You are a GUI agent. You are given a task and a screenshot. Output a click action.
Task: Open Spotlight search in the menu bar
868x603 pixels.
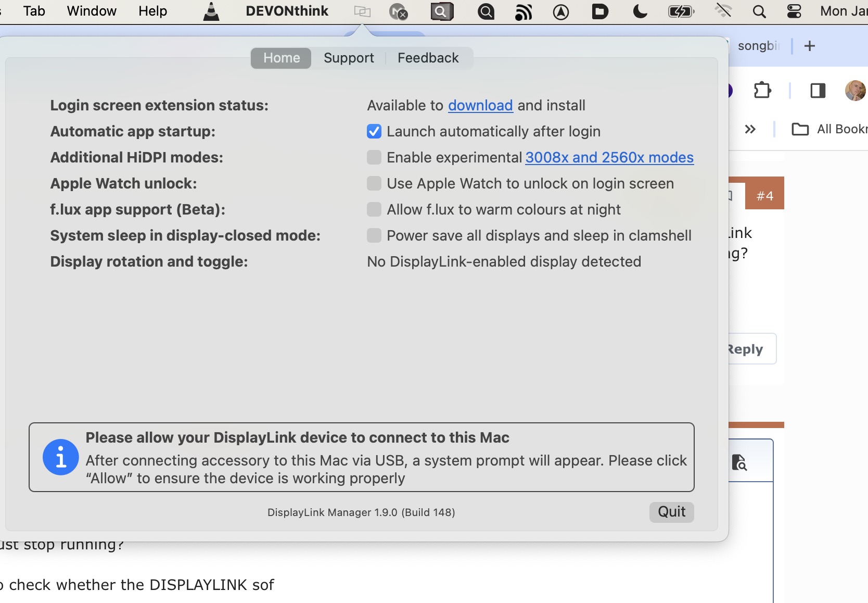pyautogui.click(x=759, y=11)
